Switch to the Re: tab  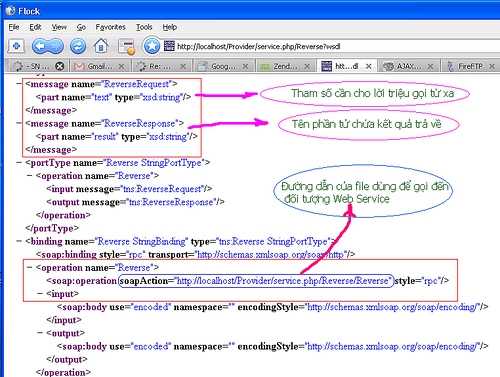pyautogui.click(x=161, y=66)
